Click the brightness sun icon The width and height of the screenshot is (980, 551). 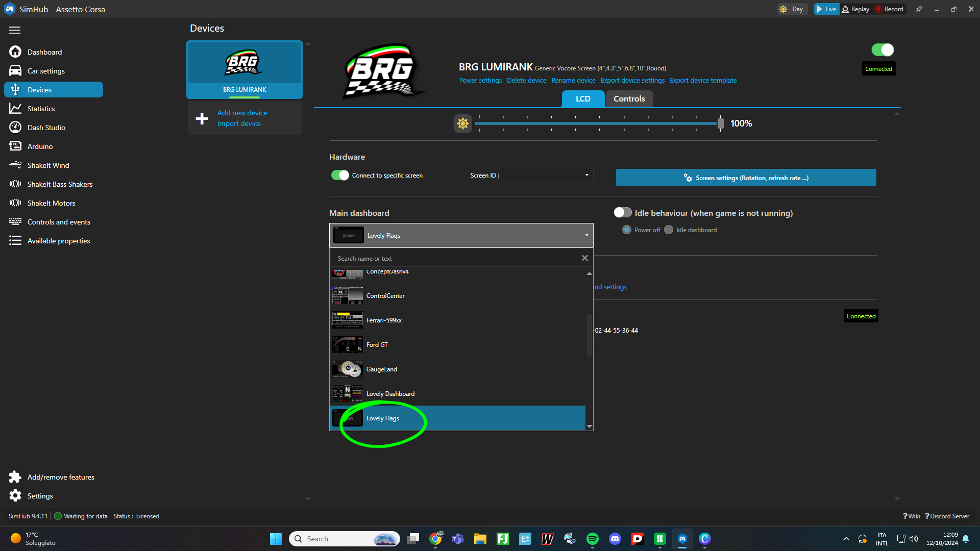[463, 123]
